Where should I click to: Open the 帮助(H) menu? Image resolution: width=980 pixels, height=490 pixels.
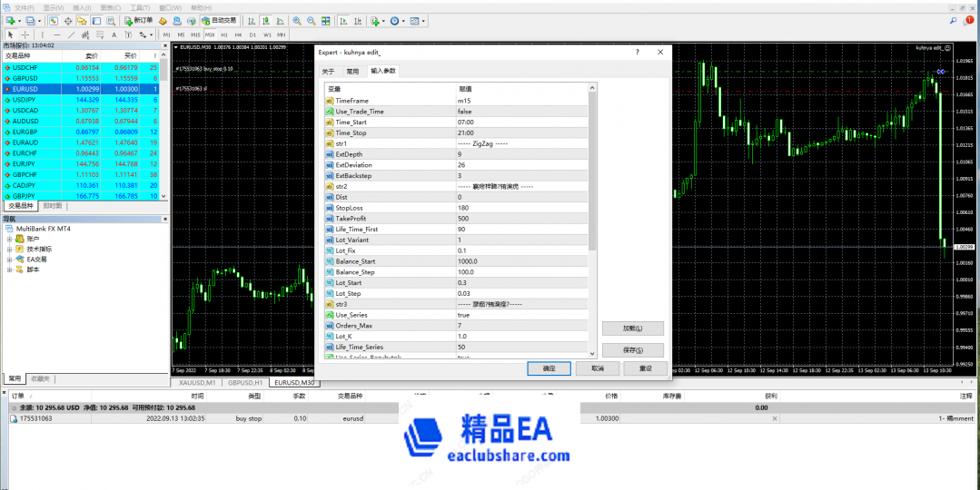(x=200, y=7)
